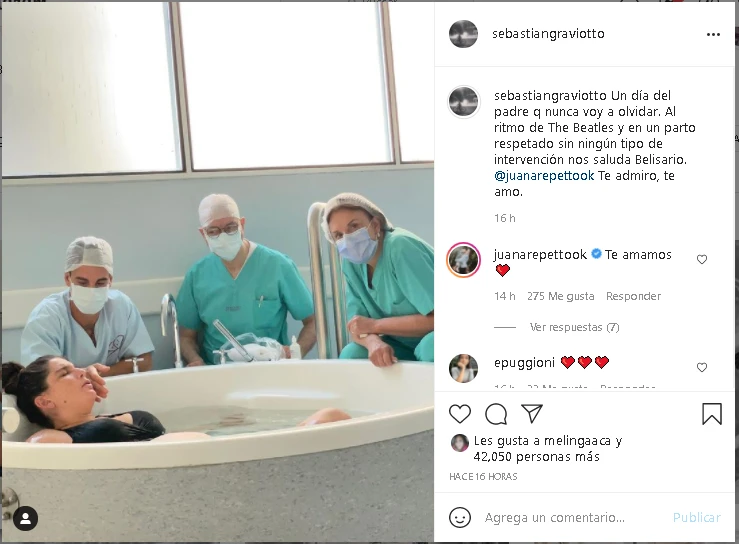Click the Publicar button

coord(697,518)
